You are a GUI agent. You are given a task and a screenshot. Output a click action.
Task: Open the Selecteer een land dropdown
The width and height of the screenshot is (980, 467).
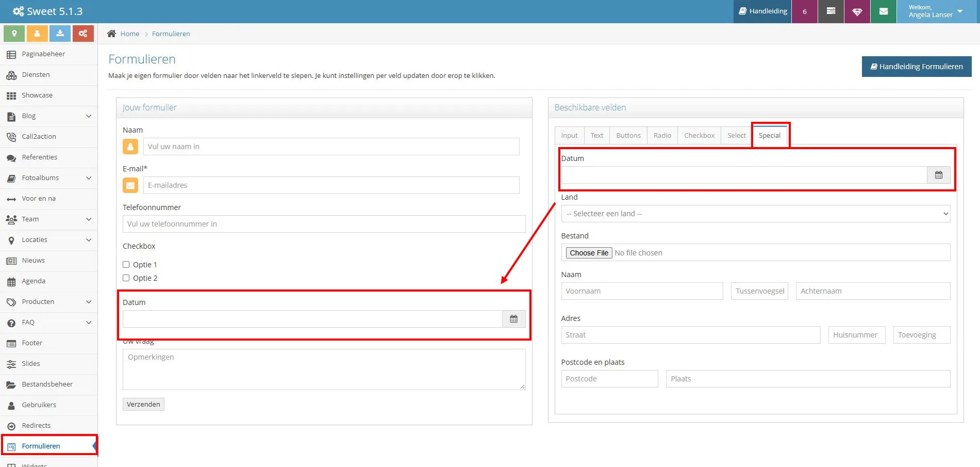coord(756,214)
